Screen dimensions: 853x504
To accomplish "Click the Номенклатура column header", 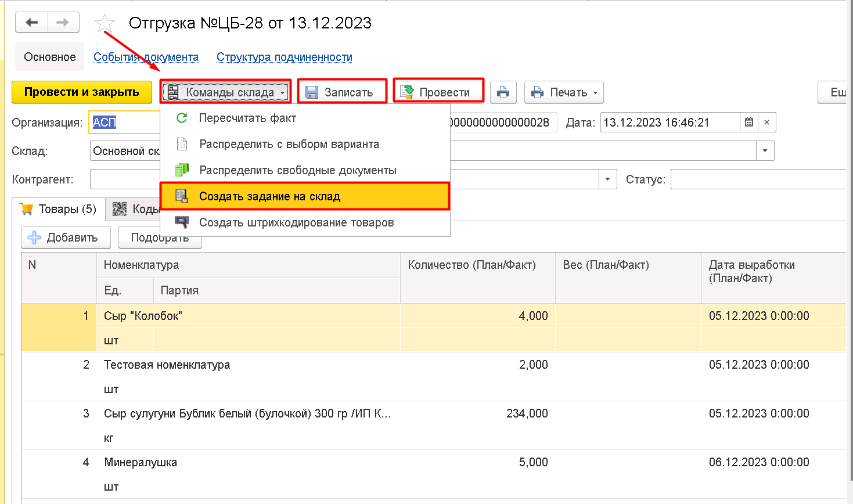I will [x=249, y=265].
